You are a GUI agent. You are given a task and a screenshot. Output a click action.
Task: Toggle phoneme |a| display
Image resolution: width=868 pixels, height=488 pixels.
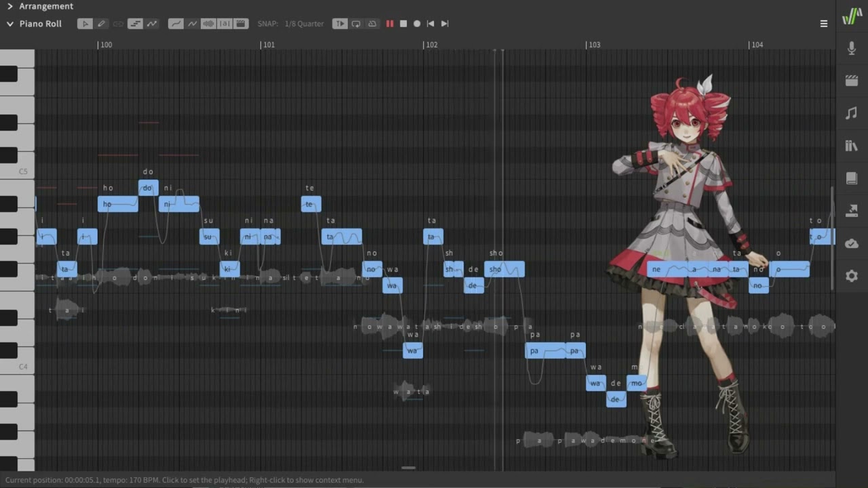coord(224,24)
